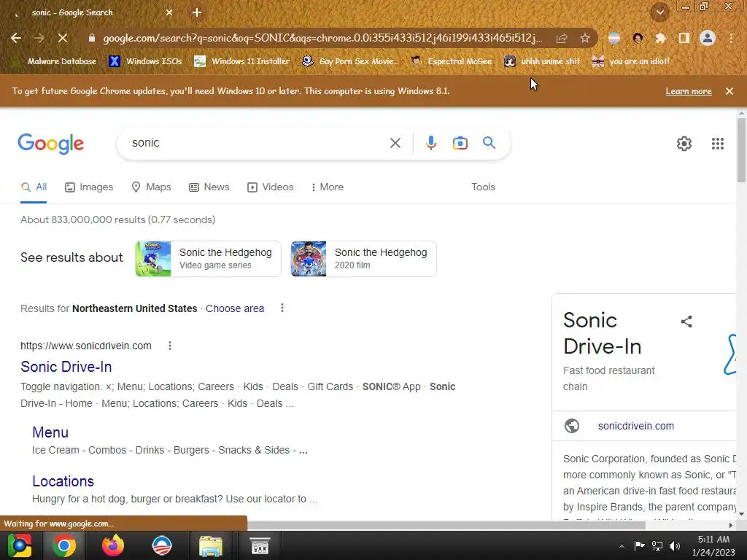Bookmark this page with the star icon

(x=585, y=38)
